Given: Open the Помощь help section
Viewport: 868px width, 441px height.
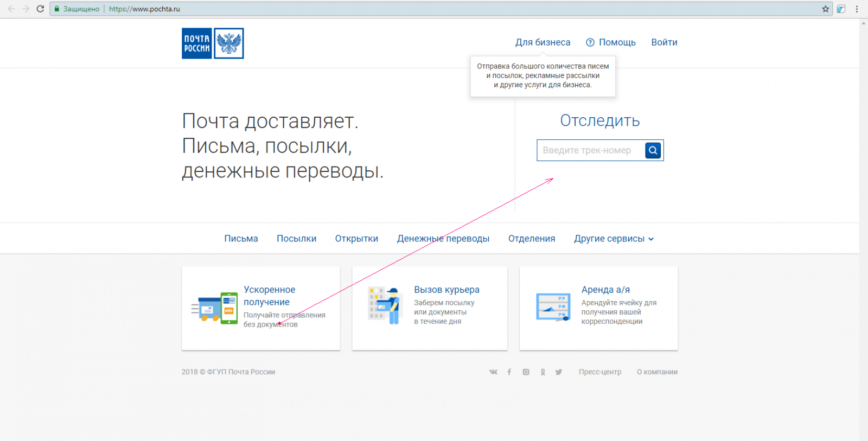Looking at the screenshot, I should coord(611,42).
